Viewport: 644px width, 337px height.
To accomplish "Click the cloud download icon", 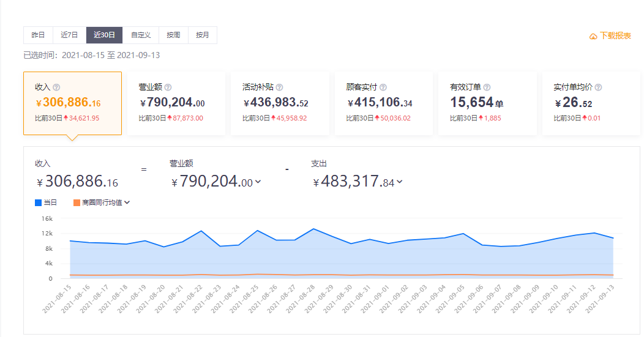I will click(593, 36).
